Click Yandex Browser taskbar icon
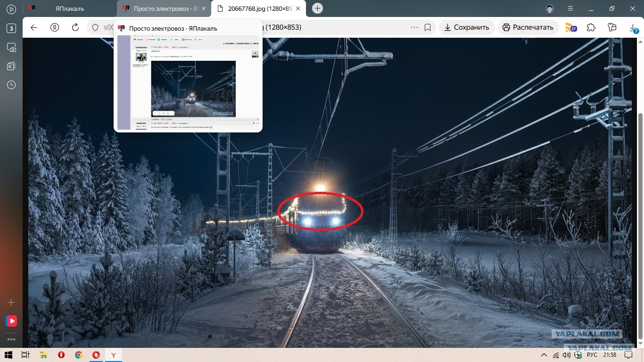Viewport: 644px width, 362px height. [114, 355]
